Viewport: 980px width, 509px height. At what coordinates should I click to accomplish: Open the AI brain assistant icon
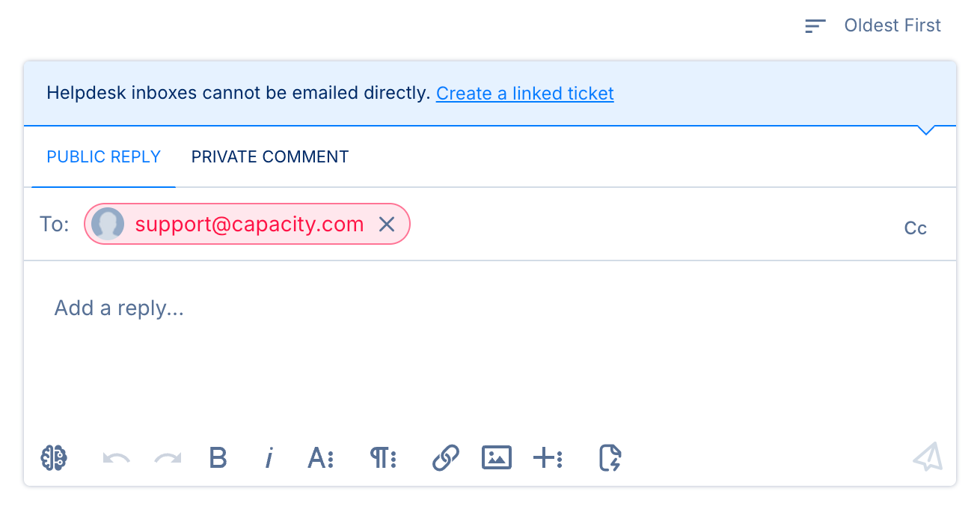54,457
